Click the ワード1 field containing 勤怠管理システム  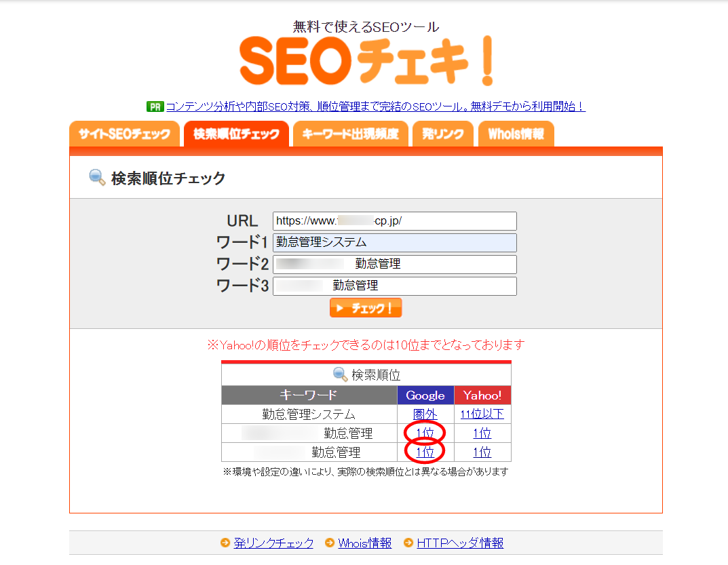[x=395, y=242]
